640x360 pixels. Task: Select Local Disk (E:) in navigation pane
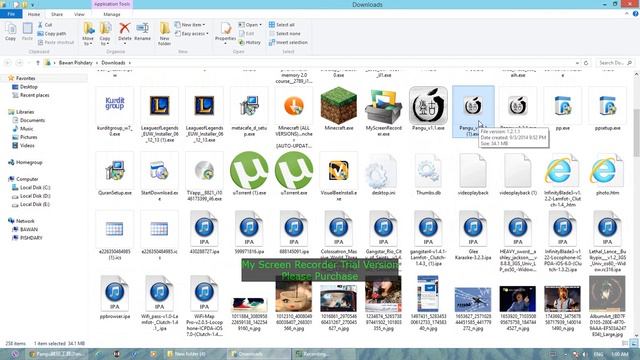pyautogui.click(x=35, y=204)
